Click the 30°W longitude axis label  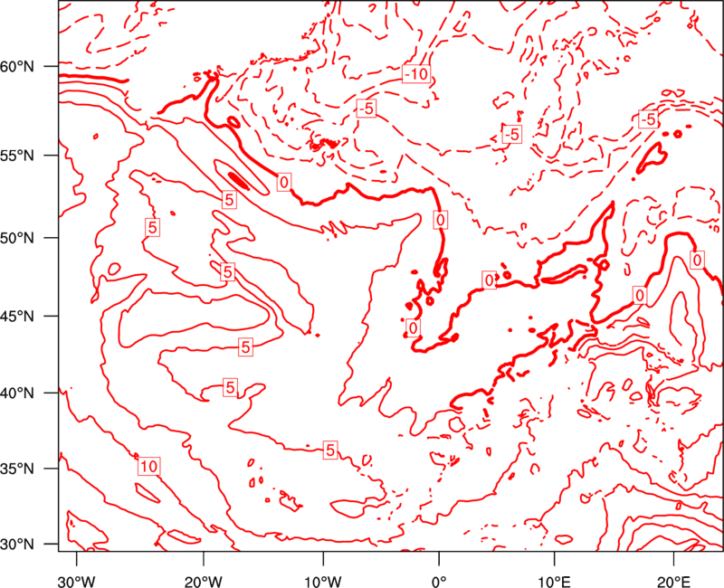click(77, 581)
